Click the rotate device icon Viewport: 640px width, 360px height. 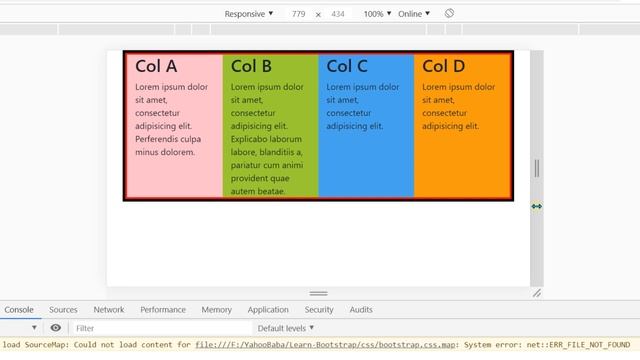(x=449, y=13)
